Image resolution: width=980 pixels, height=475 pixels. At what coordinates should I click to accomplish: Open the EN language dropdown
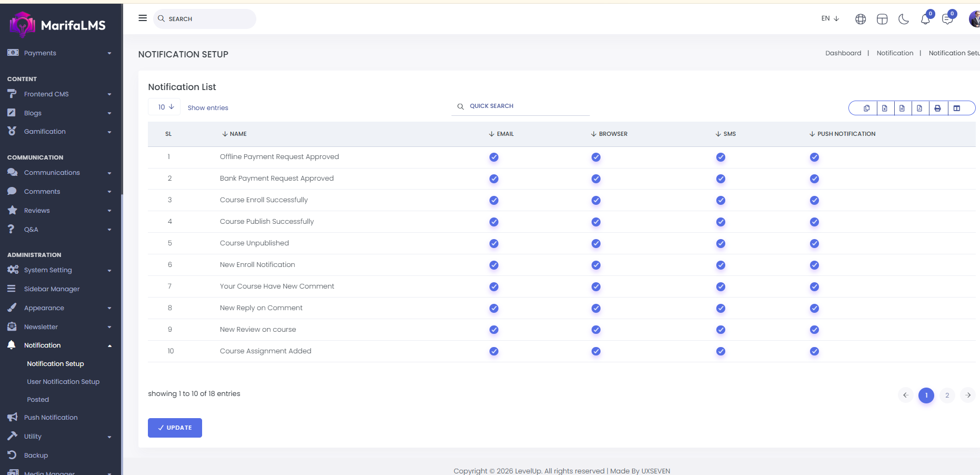830,18
